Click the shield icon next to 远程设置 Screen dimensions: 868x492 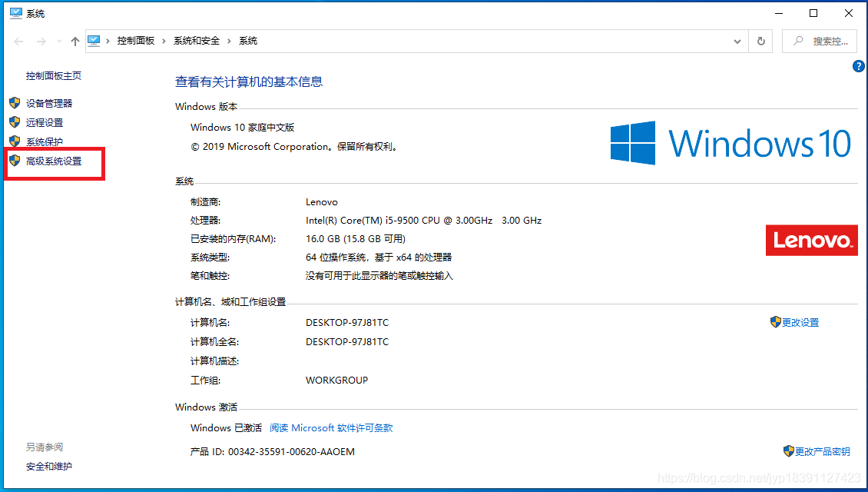(15, 122)
